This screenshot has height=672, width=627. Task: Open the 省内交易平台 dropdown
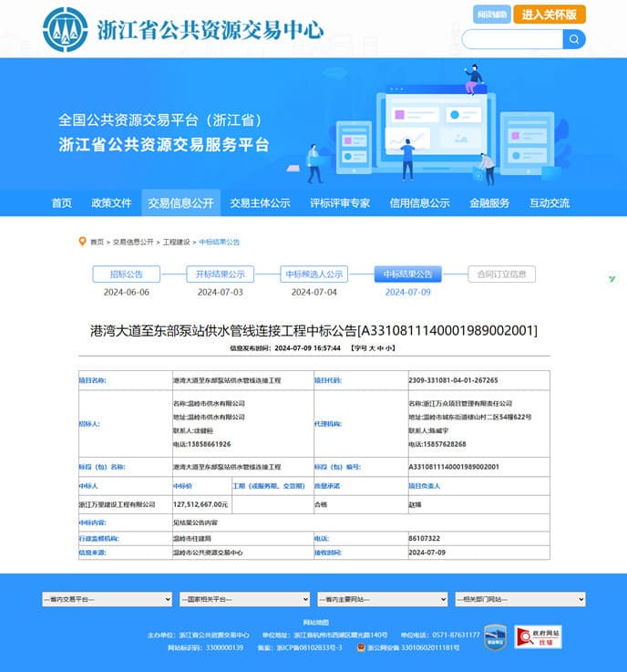pos(106,599)
